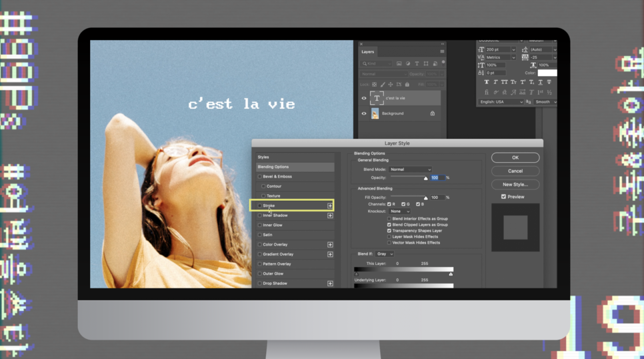Apply Faux Italic in Character panel

point(495,82)
